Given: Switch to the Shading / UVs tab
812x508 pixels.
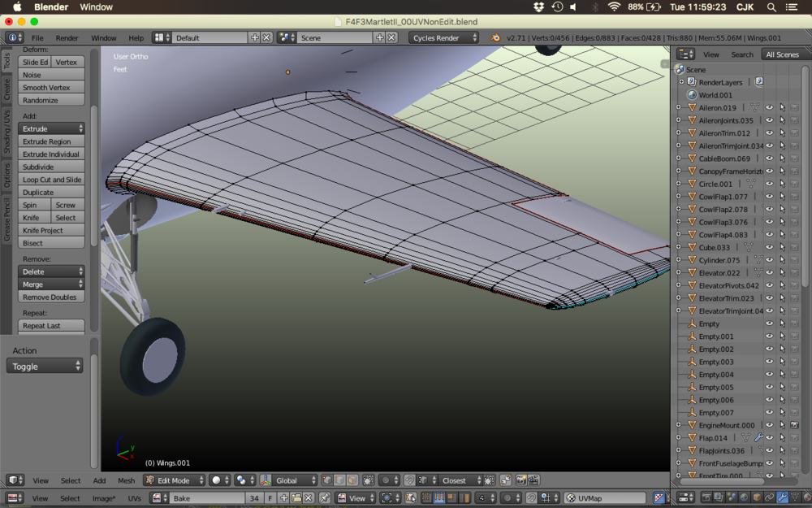Looking at the screenshot, I should pyautogui.click(x=6, y=132).
